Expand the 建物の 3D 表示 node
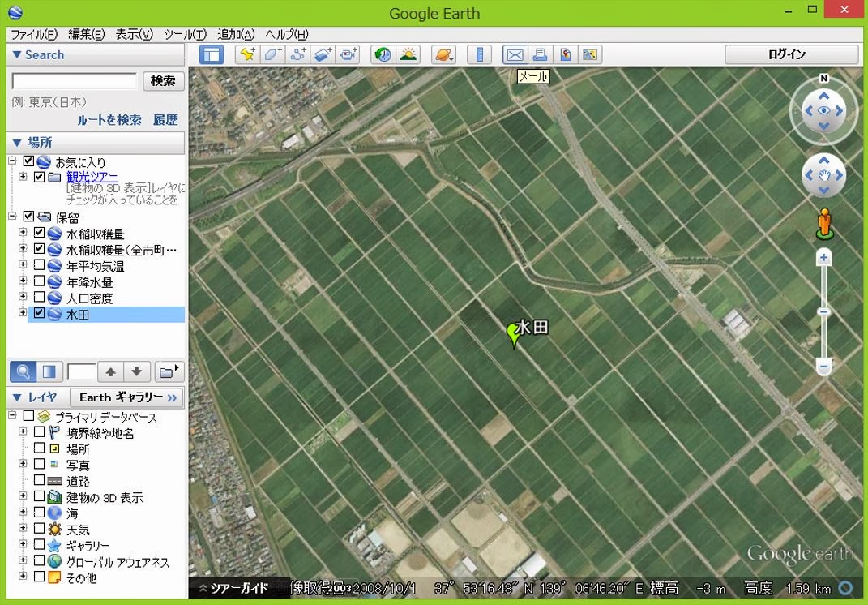Screen dimensions: 868x605 coord(23,496)
